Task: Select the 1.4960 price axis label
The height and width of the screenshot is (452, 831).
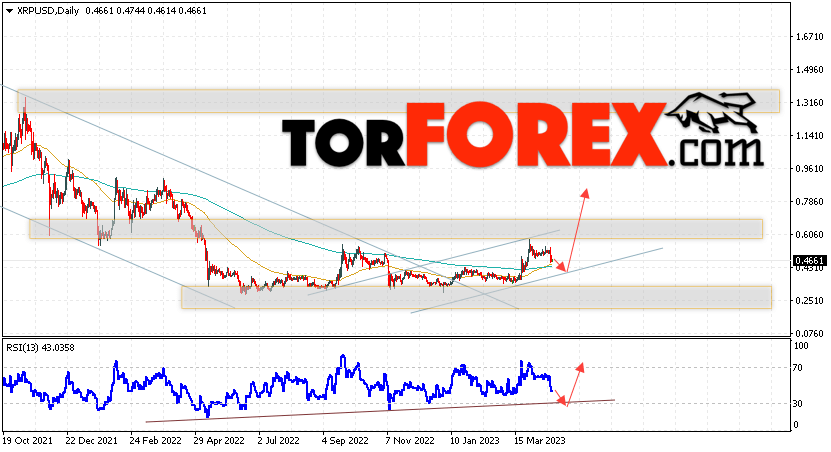Action: pyautogui.click(x=809, y=69)
